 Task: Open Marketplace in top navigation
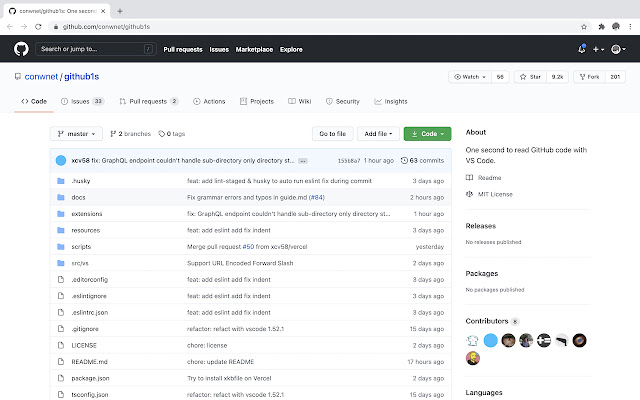[254, 49]
